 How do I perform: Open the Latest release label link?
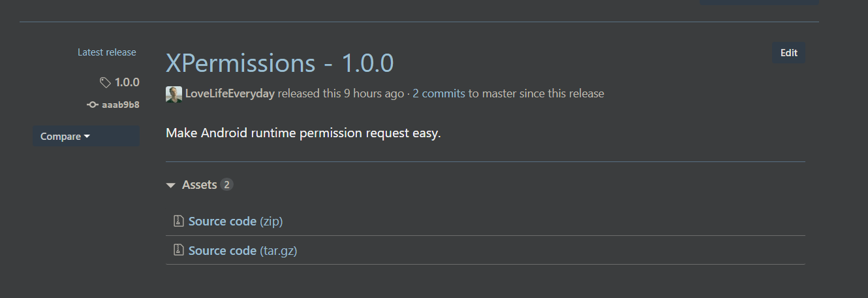[107, 52]
